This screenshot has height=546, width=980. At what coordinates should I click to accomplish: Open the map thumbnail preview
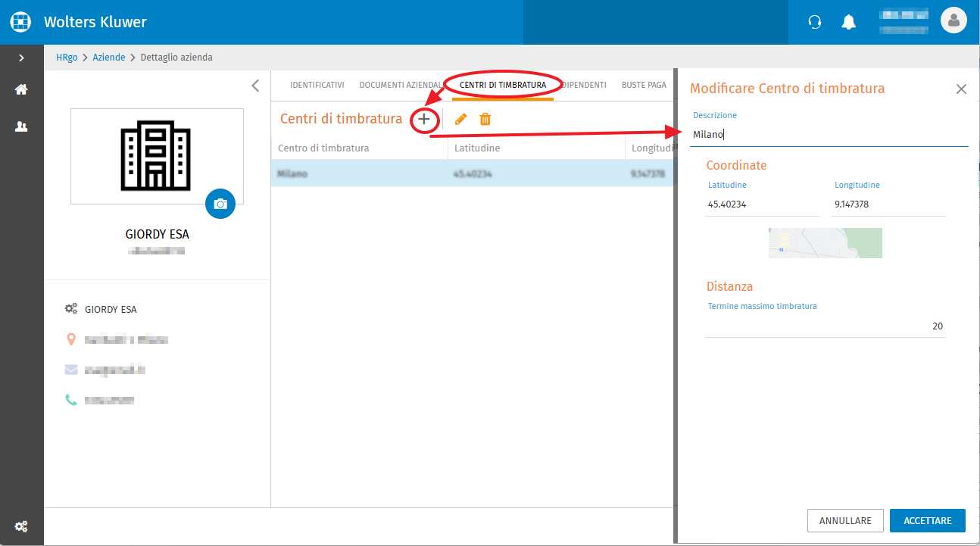tap(826, 243)
